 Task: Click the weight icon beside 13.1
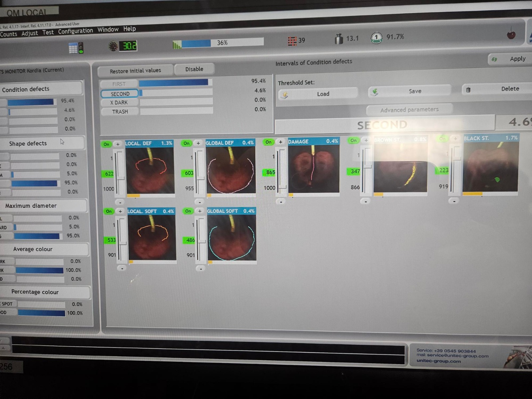click(x=338, y=39)
